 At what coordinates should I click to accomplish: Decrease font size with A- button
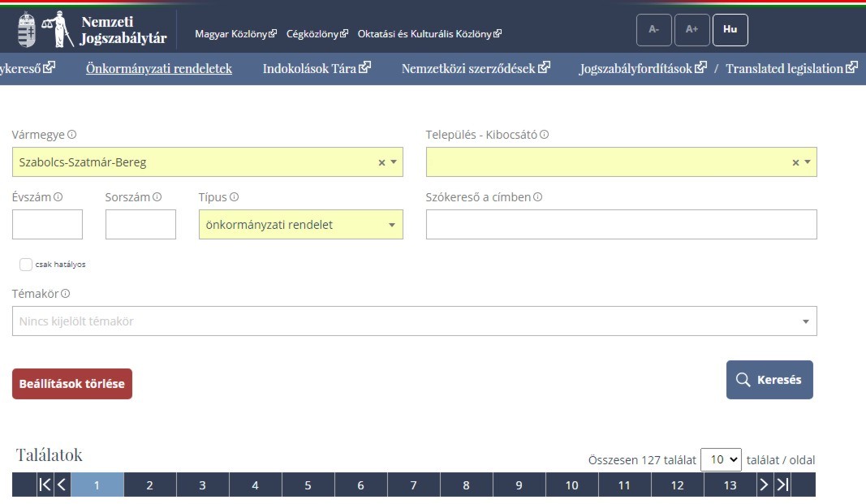654,30
